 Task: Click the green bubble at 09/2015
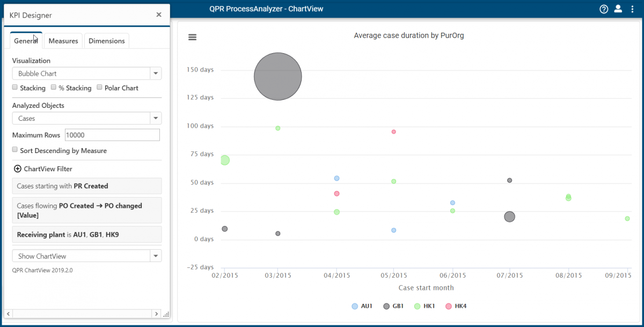[x=627, y=219]
